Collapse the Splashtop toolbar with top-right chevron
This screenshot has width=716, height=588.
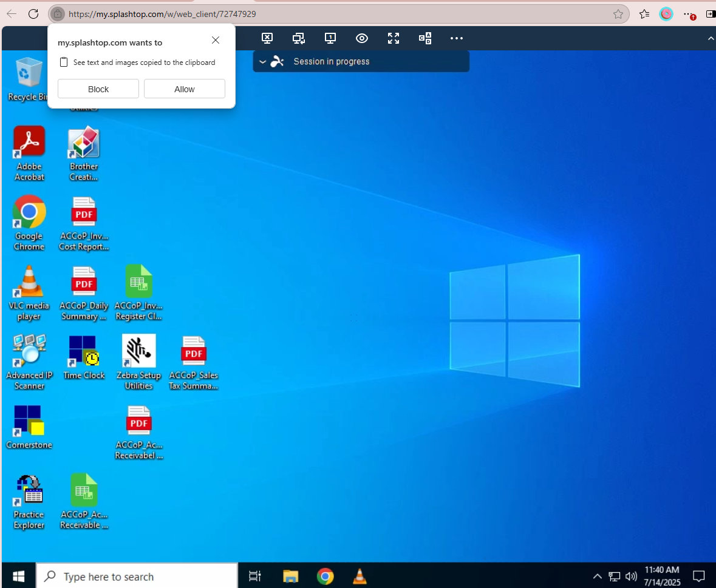pyautogui.click(x=711, y=39)
